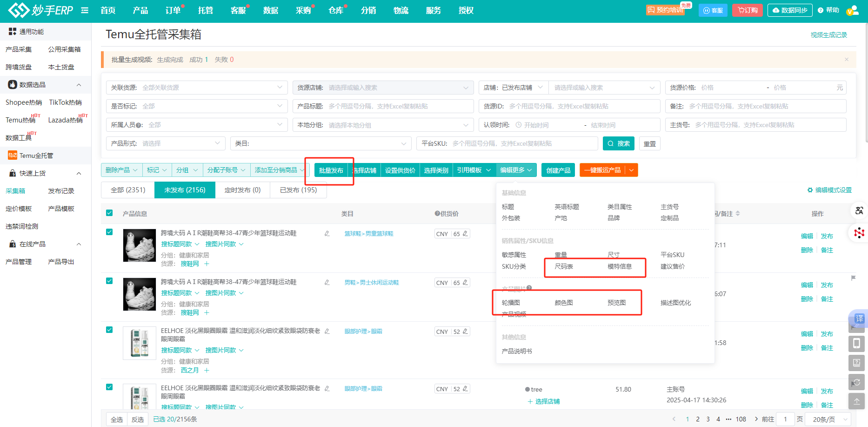Close the batch video generation notice
Screen dimensions: 868x427
[x=847, y=59]
